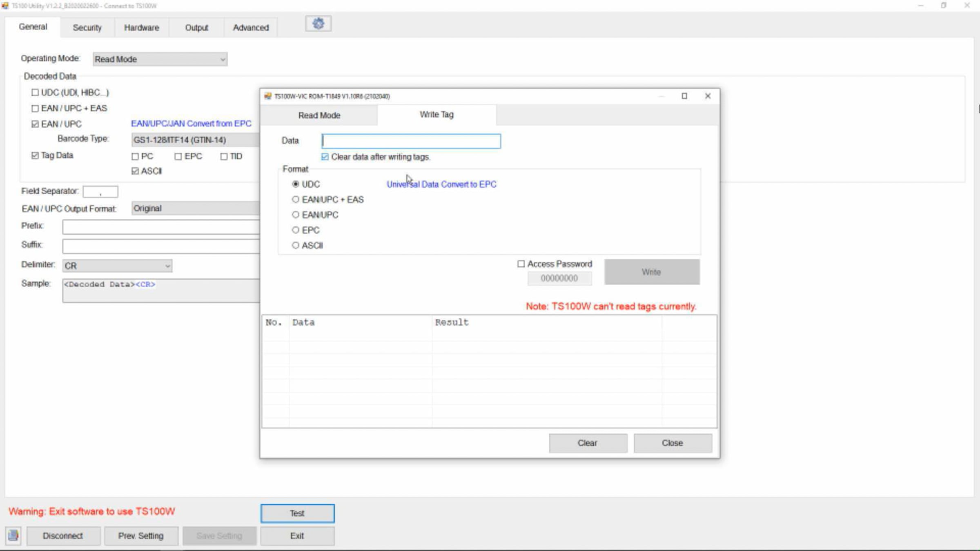Open the Barcode Type dropdown
980x551 pixels.
point(196,140)
